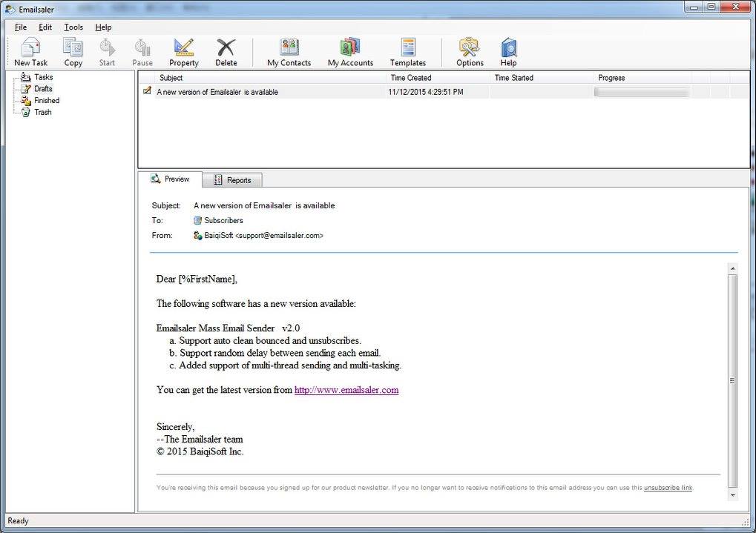Switch to the Preview tab
Image resolution: width=756 pixels, height=533 pixels.
(170, 179)
